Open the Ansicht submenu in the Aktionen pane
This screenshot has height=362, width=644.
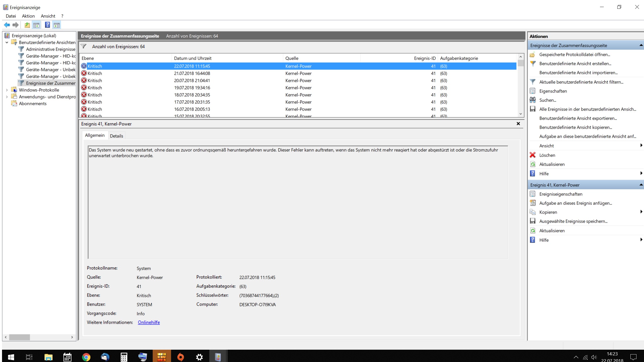point(546,146)
